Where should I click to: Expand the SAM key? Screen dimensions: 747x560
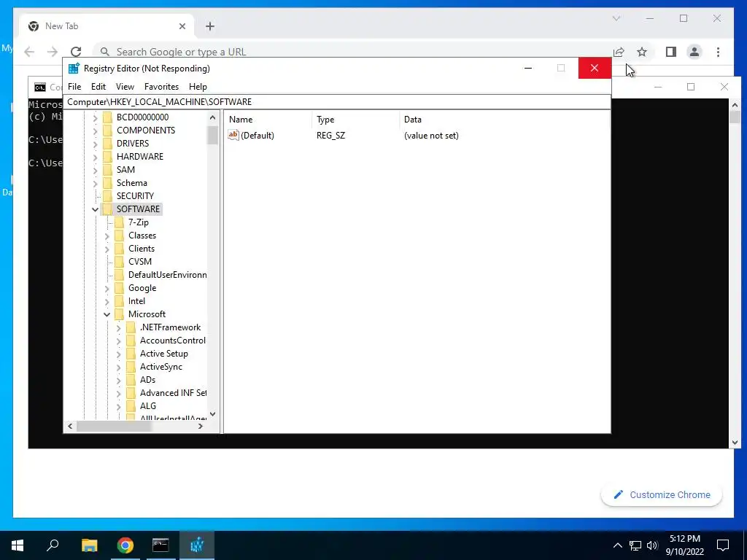pos(96,170)
